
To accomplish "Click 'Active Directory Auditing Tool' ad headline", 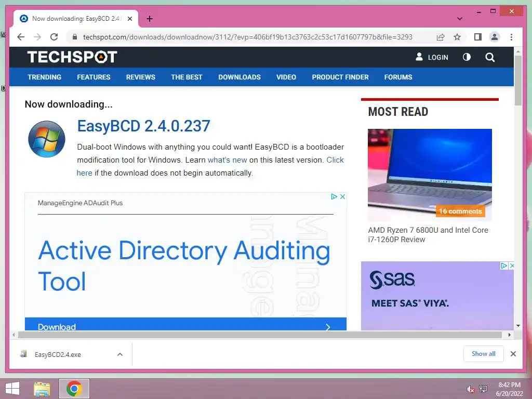I will (184, 265).
